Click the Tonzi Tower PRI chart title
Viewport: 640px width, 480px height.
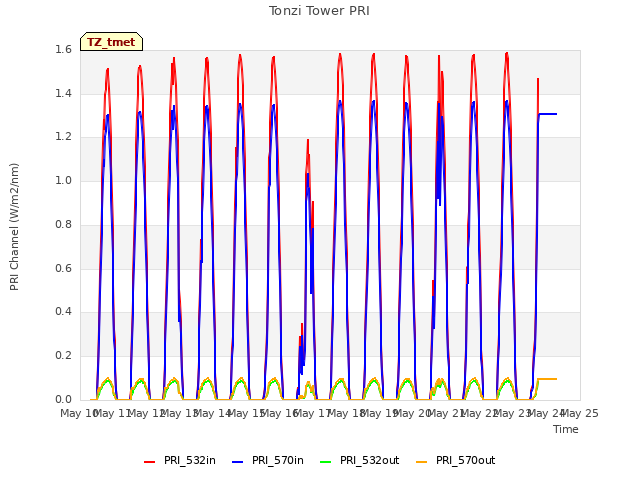319,11
